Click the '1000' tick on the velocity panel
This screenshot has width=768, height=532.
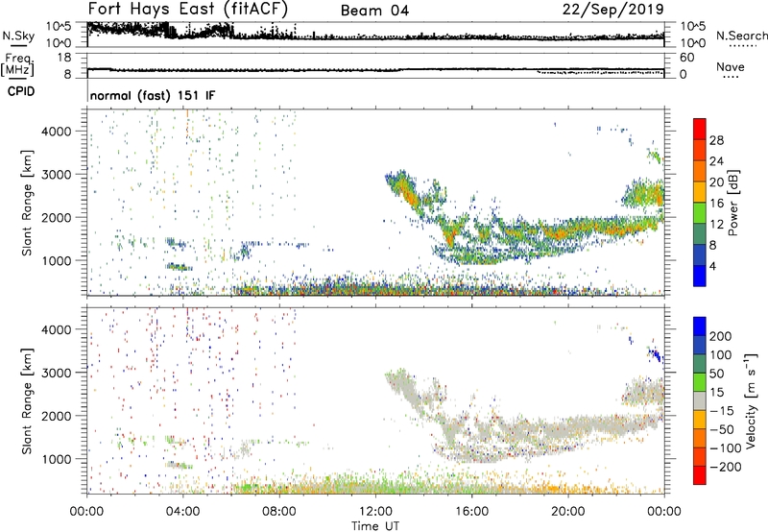[56, 459]
